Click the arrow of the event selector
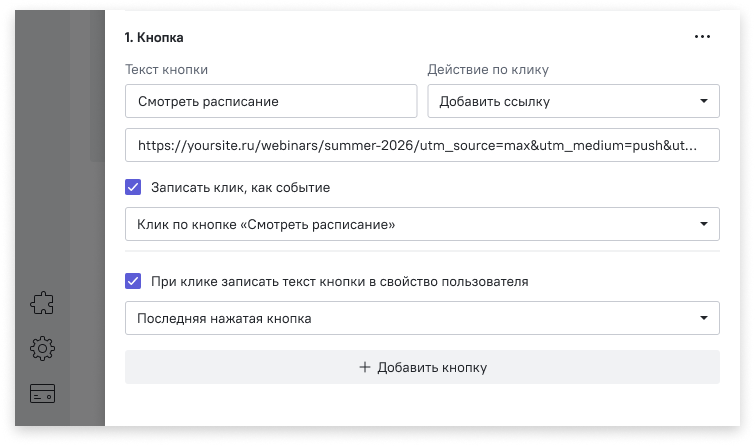Image resolution: width=755 pixels, height=446 pixels. [704, 224]
